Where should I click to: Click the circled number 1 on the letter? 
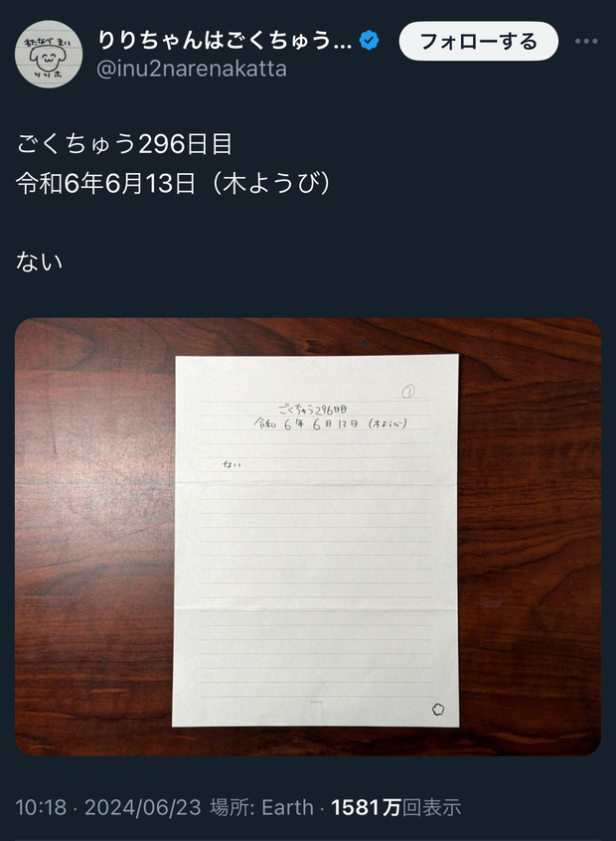pyautogui.click(x=408, y=392)
